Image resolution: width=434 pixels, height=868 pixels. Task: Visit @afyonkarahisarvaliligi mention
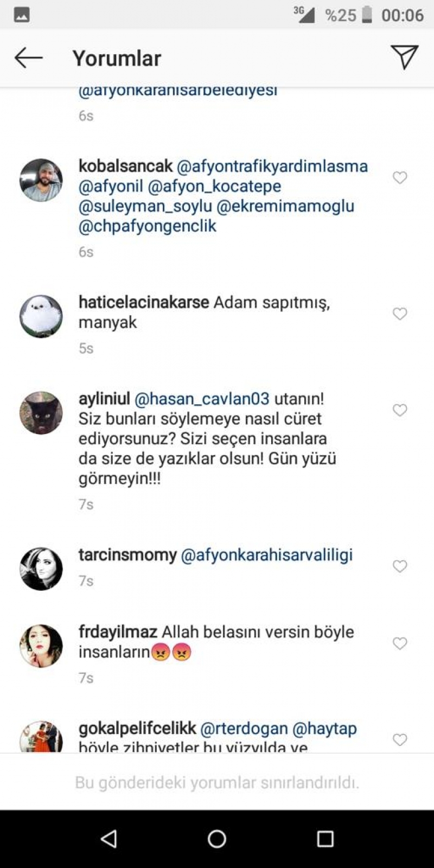pos(266,556)
